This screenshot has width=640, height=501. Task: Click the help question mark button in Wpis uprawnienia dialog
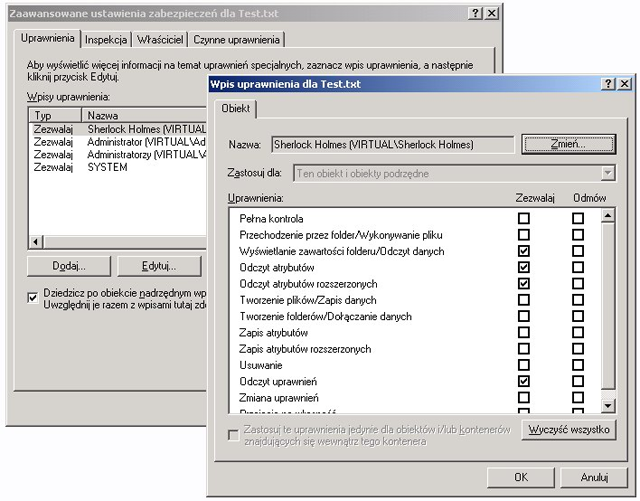607,84
